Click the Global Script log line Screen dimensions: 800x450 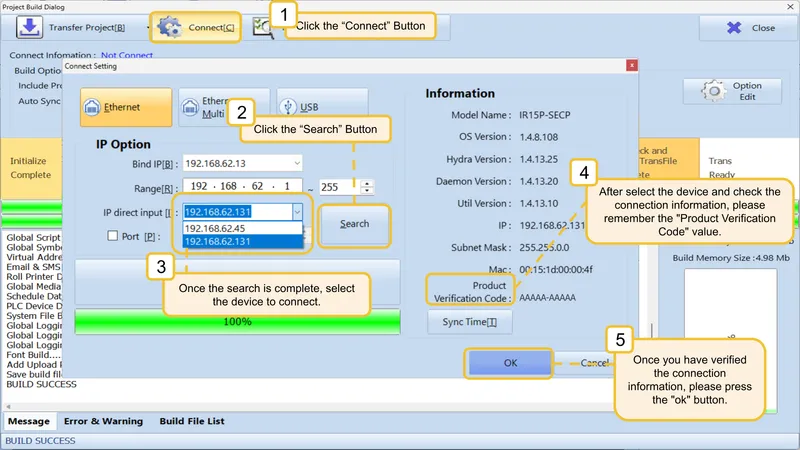(x=34, y=238)
